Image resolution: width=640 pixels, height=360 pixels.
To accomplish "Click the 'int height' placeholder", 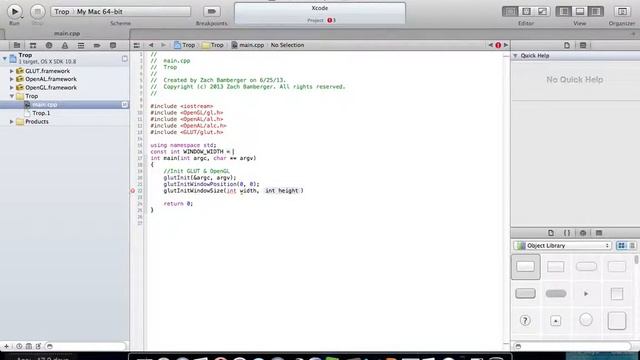I will (282, 191).
